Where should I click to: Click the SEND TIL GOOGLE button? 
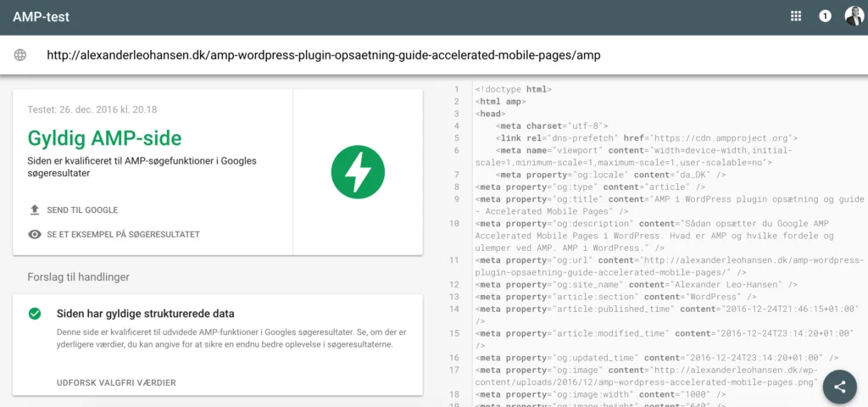[x=82, y=210]
